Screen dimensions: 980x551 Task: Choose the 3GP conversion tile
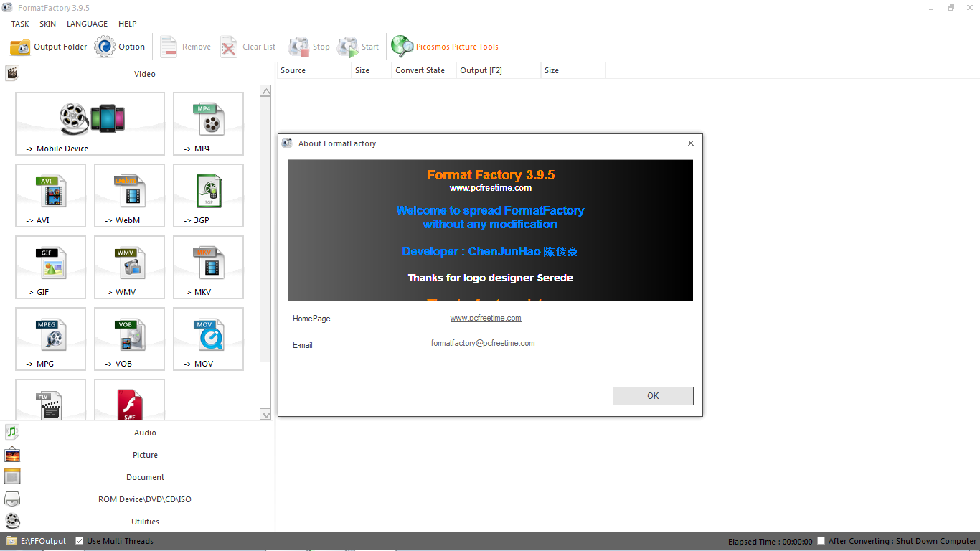point(208,195)
